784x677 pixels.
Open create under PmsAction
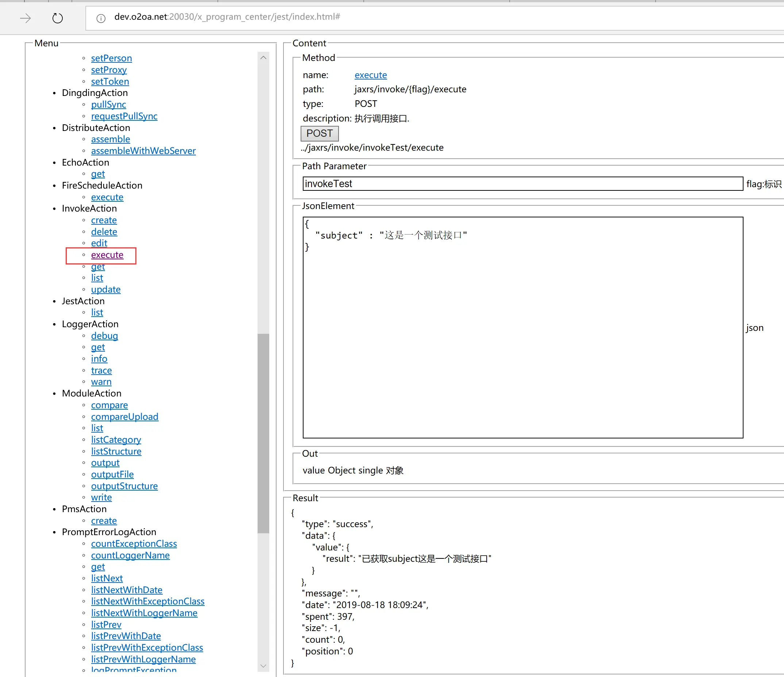tap(104, 521)
